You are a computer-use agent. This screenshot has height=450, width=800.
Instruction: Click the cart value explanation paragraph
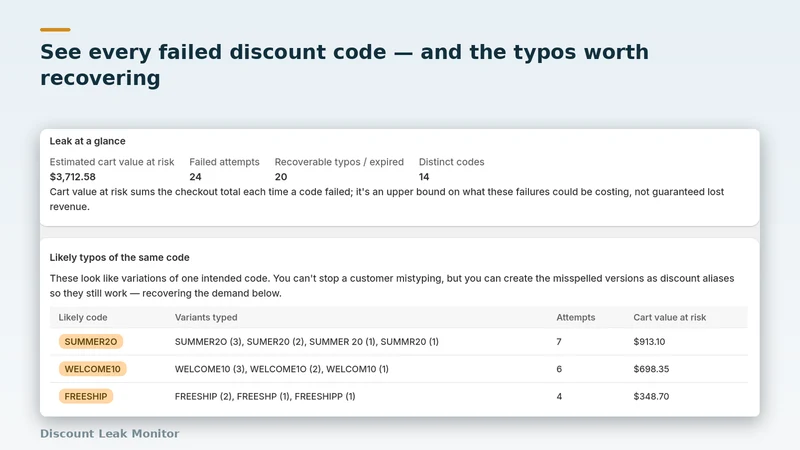pyautogui.click(x=387, y=199)
